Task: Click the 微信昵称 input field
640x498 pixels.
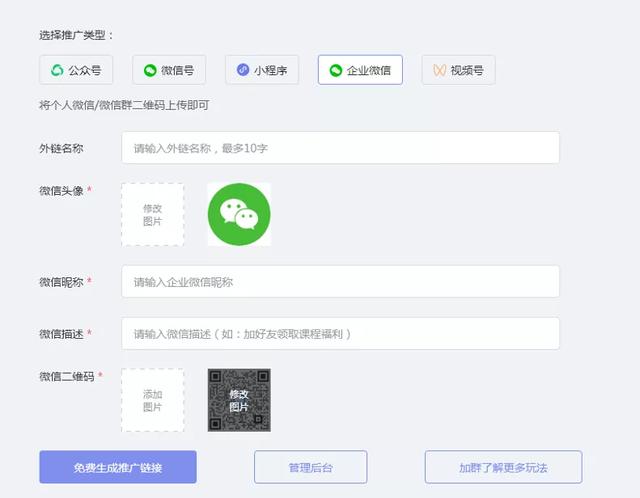Action: point(340,282)
